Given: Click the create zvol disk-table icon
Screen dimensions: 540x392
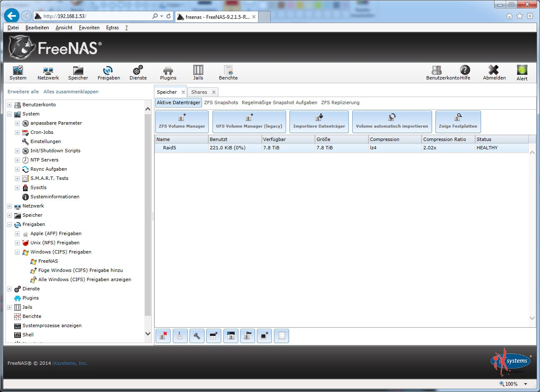Looking at the screenshot, I should pos(230,336).
